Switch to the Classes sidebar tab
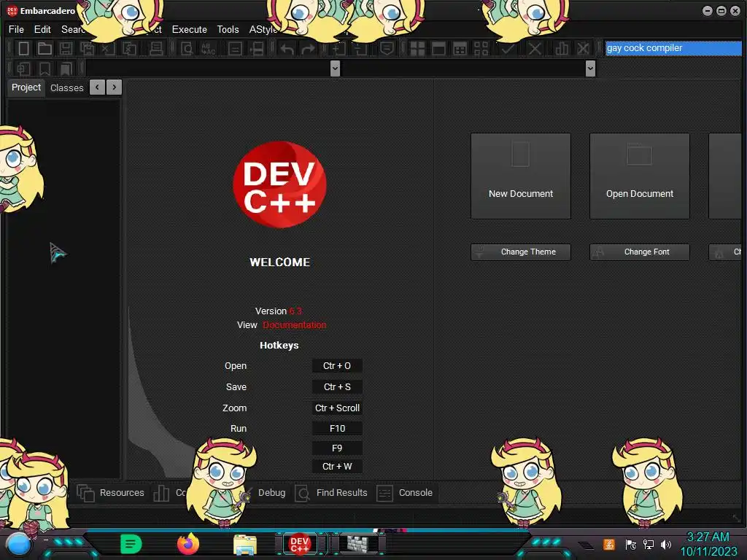The height and width of the screenshot is (560, 747). click(66, 87)
